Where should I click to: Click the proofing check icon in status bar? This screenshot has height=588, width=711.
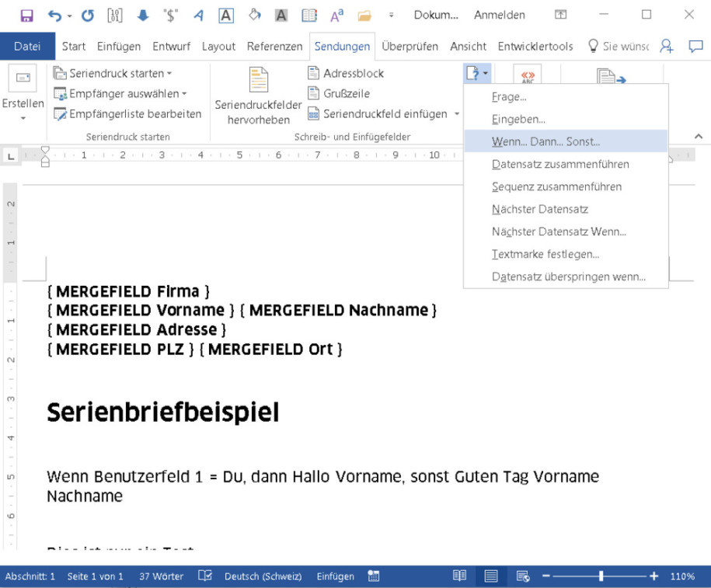(205, 576)
